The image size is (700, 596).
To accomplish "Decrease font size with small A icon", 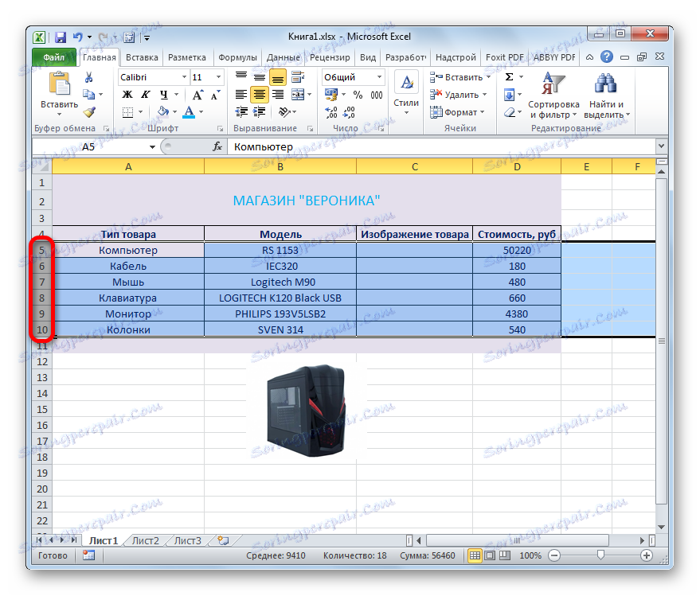I will 215,95.
